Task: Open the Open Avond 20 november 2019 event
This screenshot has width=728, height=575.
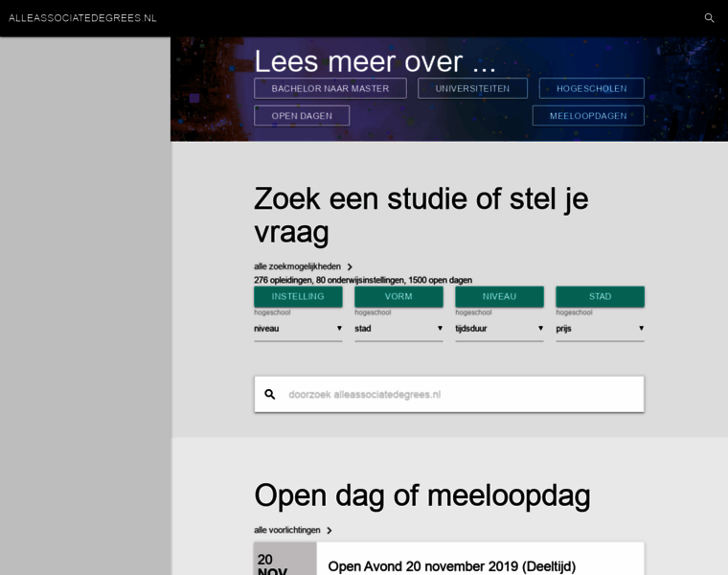Action: pos(452,566)
